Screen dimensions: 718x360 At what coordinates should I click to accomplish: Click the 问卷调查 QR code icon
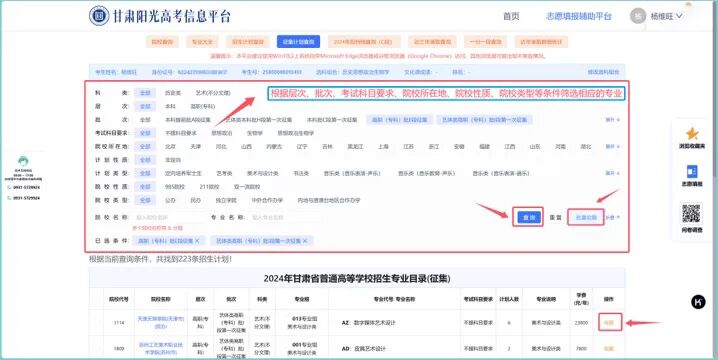pos(691,214)
